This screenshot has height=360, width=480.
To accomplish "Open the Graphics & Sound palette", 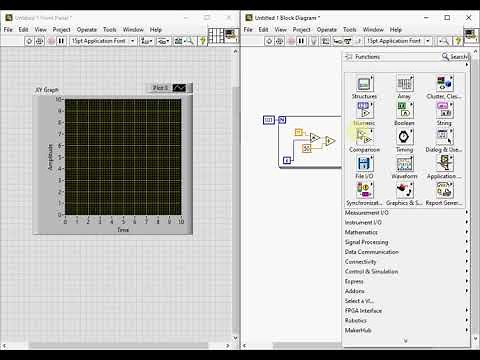I will pos(404,191).
